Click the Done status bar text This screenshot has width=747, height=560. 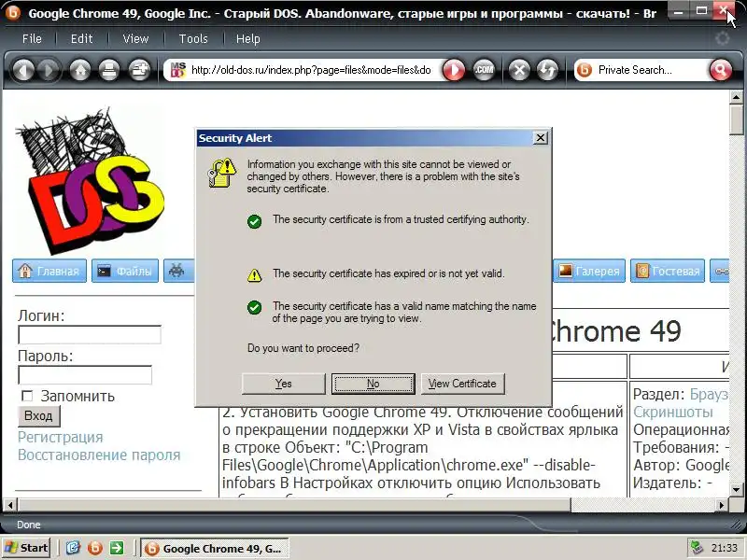29,525
